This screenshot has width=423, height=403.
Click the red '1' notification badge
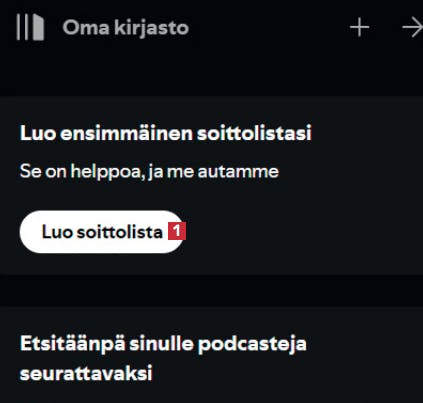(x=177, y=231)
